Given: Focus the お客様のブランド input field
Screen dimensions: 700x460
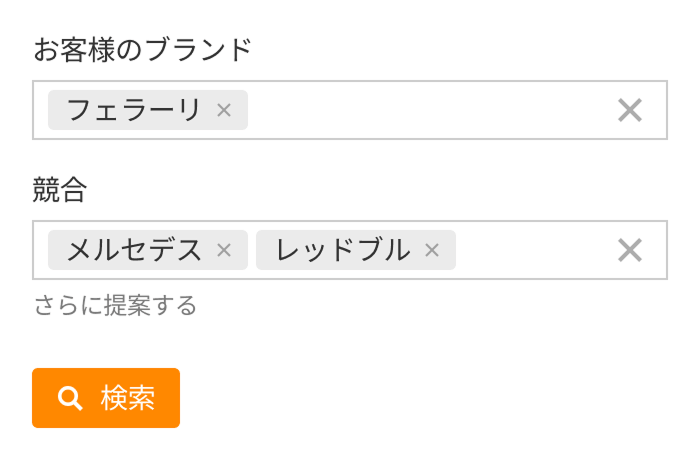Looking at the screenshot, I should coord(420,110).
